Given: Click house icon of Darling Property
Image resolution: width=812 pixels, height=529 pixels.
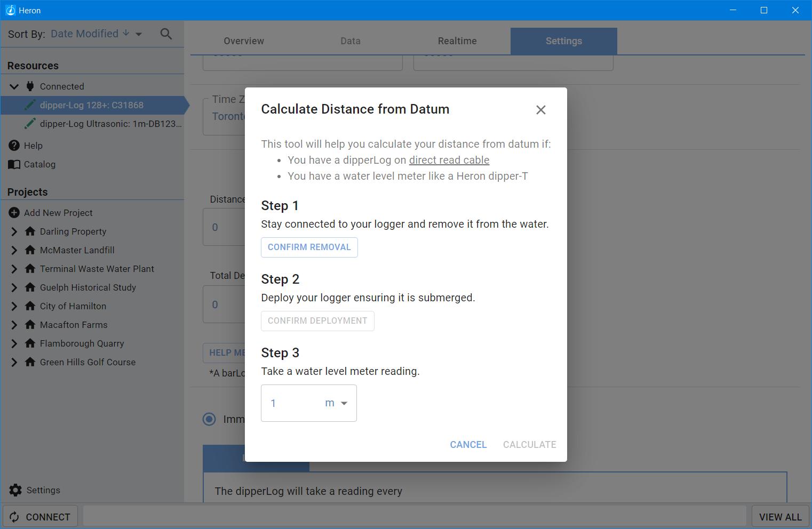Looking at the screenshot, I should click(30, 231).
